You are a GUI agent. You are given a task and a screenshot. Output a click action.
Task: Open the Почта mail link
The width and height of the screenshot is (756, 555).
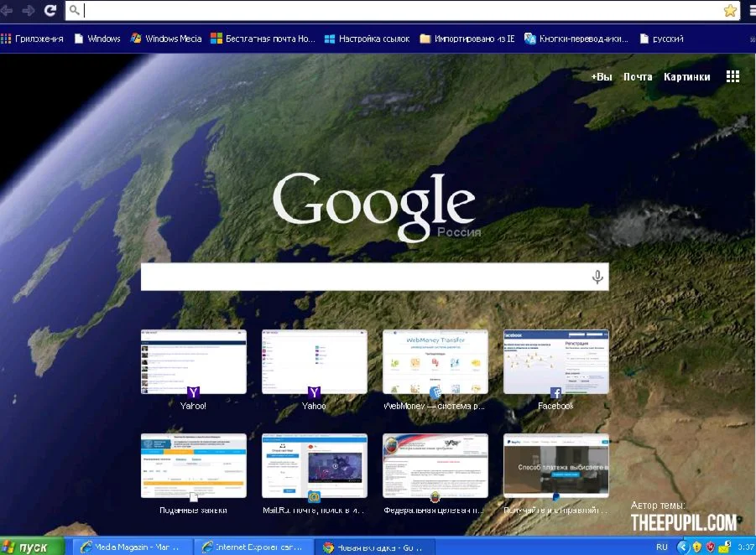point(638,76)
